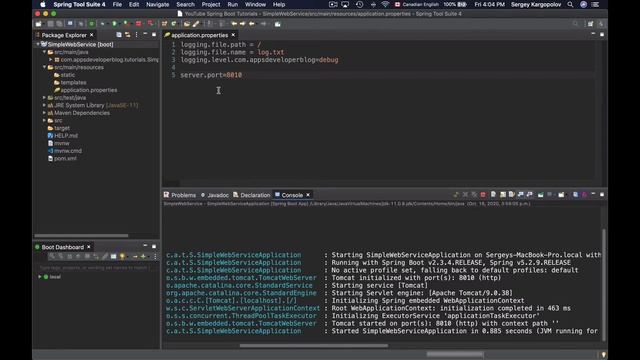
Task: Click Spotlight search icon in menu bar
Action: tap(570, 4)
